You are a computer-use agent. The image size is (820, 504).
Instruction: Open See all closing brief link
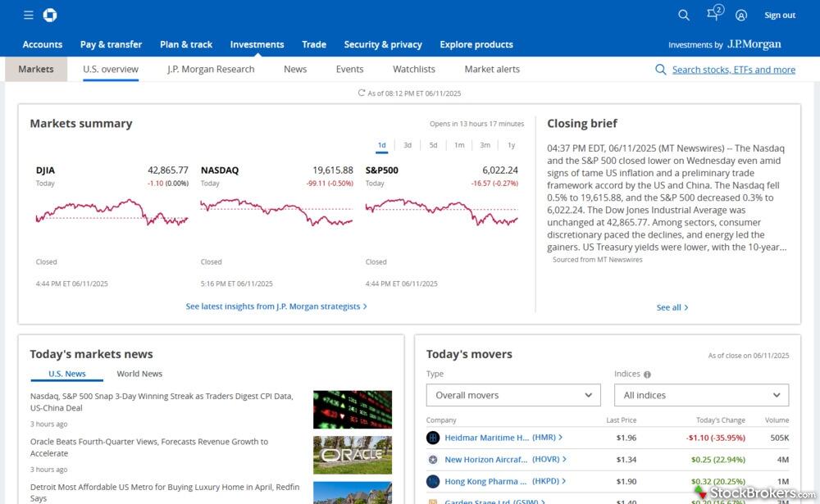pyautogui.click(x=672, y=307)
